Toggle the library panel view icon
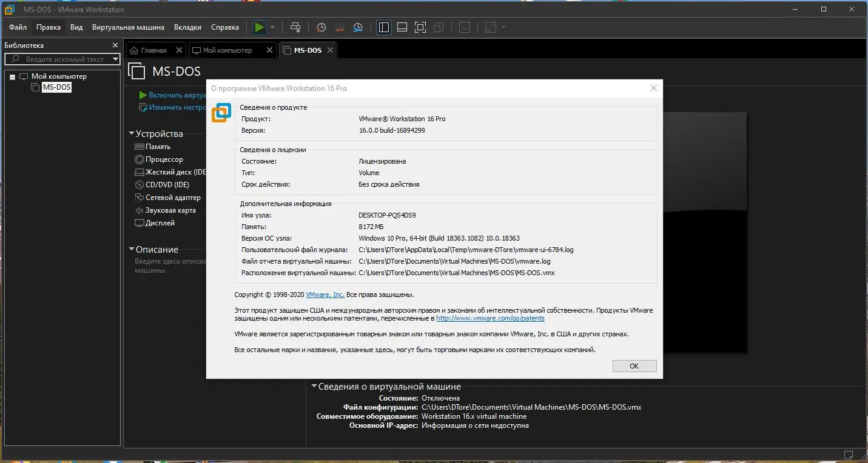The image size is (868, 463). 384,27
